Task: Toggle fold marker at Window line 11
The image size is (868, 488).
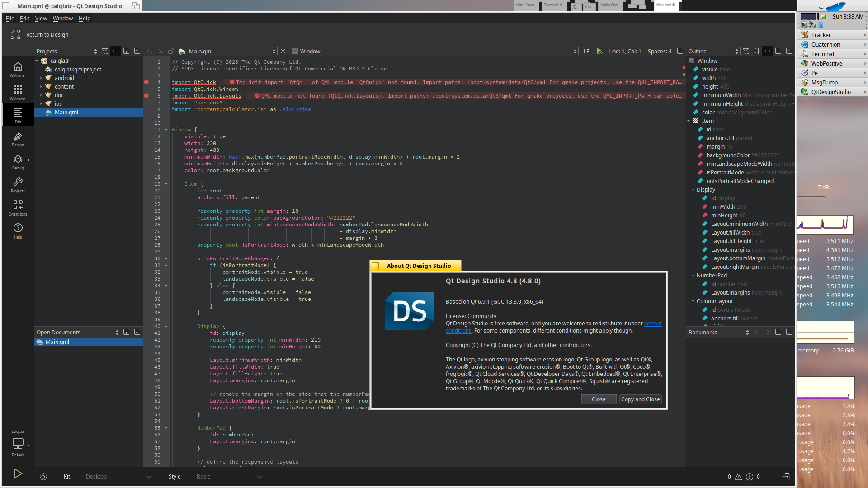Action: coord(166,130)
